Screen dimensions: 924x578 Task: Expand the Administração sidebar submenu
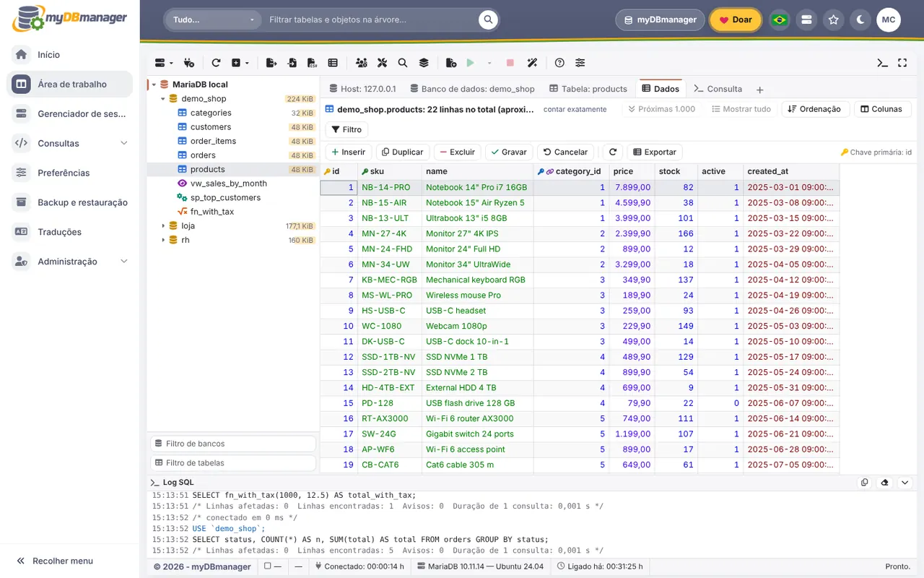point(123,262)
